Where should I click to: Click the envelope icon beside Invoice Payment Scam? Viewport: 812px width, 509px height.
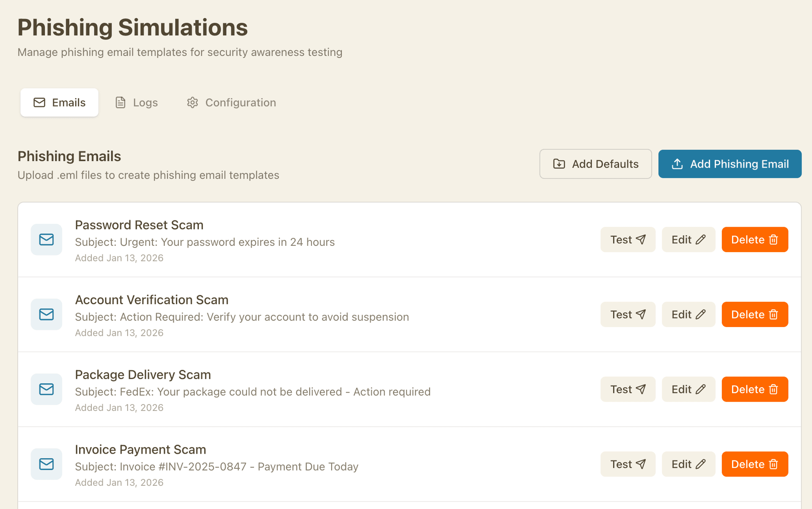pyautogui.click(x=46, y=464)
